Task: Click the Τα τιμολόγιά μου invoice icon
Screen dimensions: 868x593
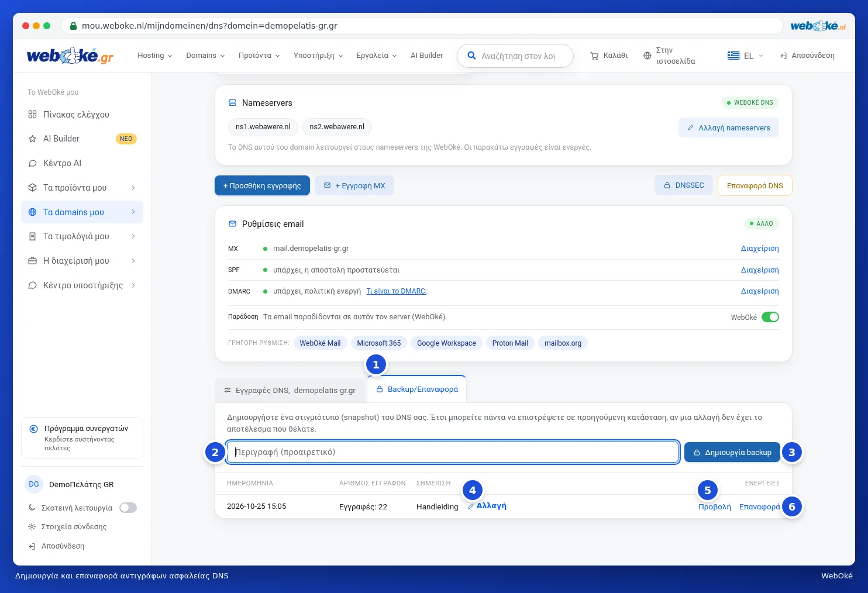Action: click(x=33, y=236)
